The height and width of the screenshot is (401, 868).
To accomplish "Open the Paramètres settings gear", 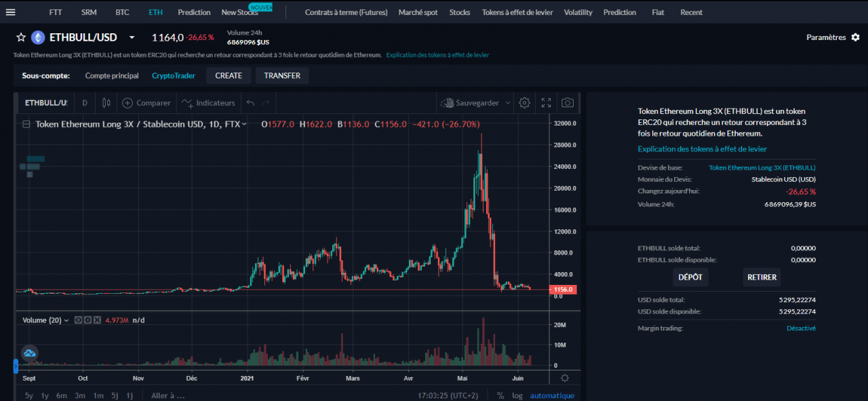I will pos(855,37).
